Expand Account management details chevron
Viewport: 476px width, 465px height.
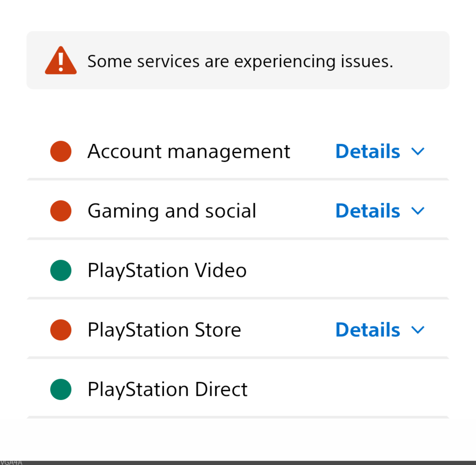418,152
